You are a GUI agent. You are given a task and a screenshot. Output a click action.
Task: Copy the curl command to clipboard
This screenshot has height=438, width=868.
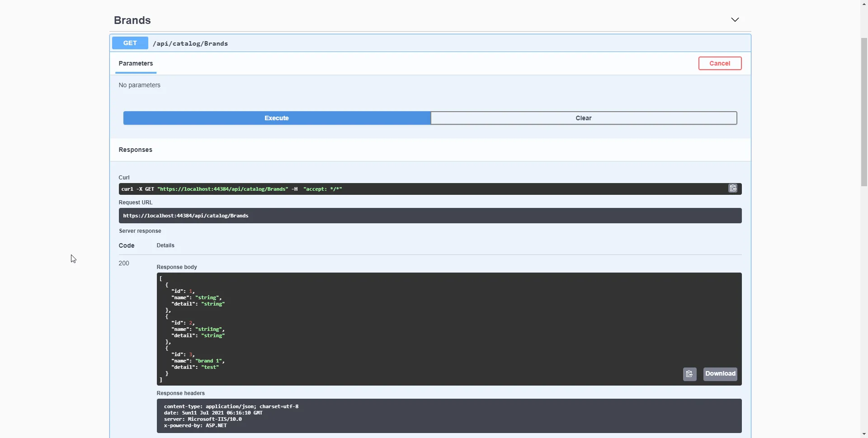(733, 188)
